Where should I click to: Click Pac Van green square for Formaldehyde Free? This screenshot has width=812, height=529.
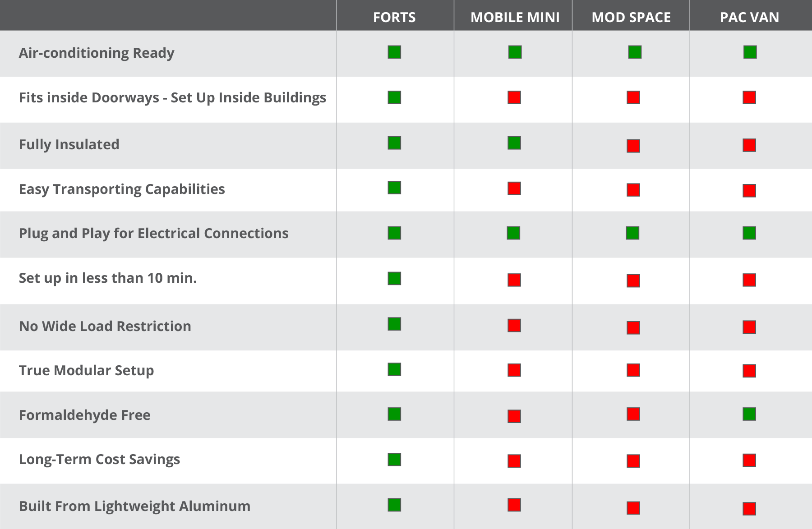coord(749,414)
